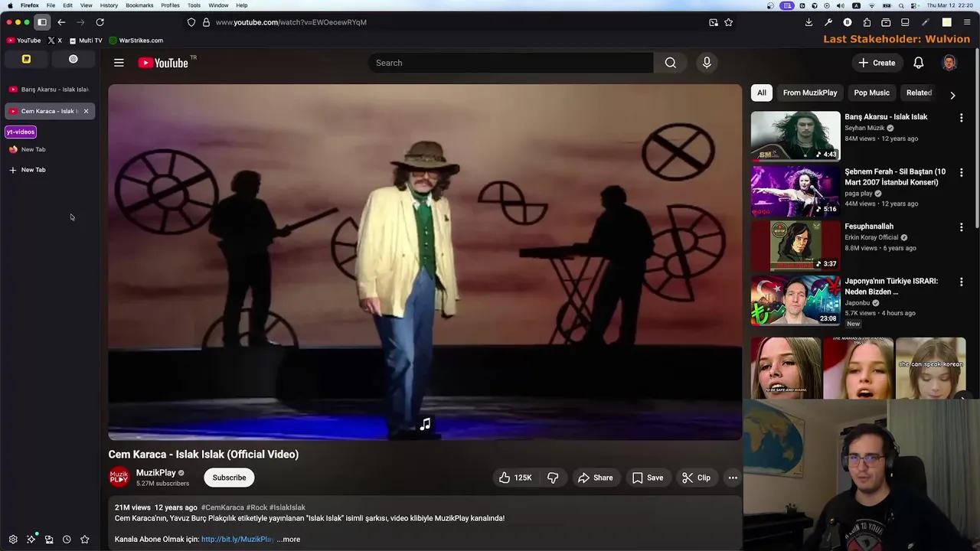
Task: Select the Pop Music filter chip
Action: click(x=871, y=93)
